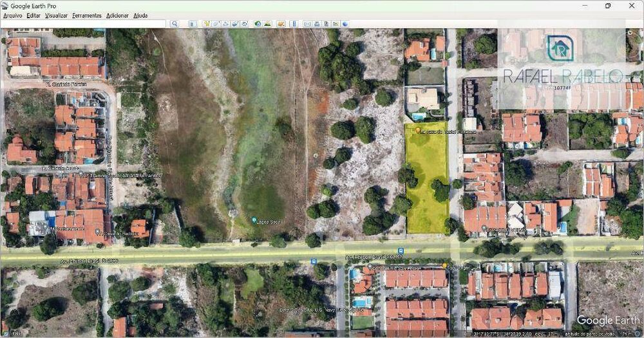Viewport: 644px width, 338px height.
Task: Click the search magnifier button
Action: pyautogui.click(x=175, y=24)
